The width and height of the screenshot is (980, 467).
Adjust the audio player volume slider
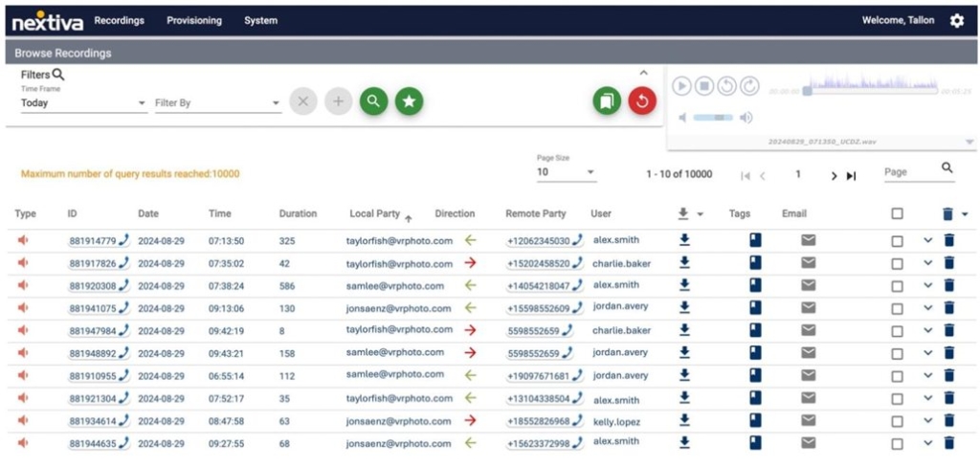(x=712, y=117)
